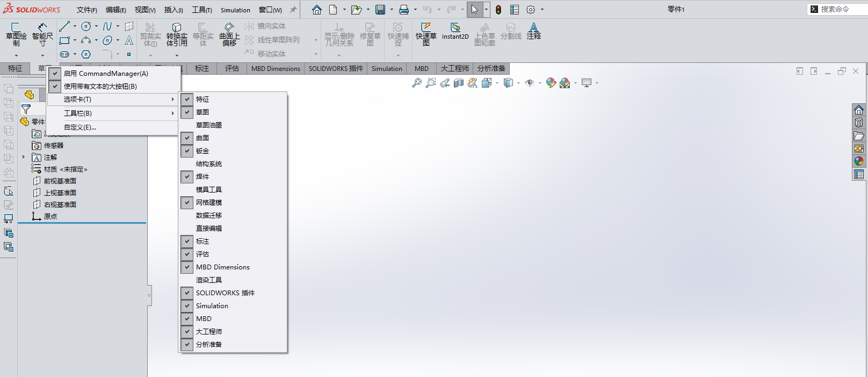The image size is (868, 377).
Task: Open the SOLIDWORKS Resources home icon in task pane
Action: pyautogui.click(x=859, y=110)
